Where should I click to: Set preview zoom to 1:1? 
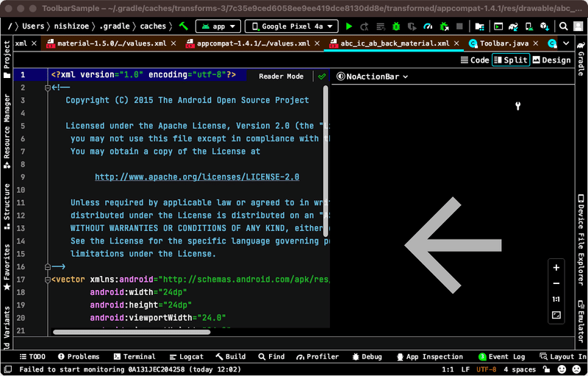coord(556,299)
